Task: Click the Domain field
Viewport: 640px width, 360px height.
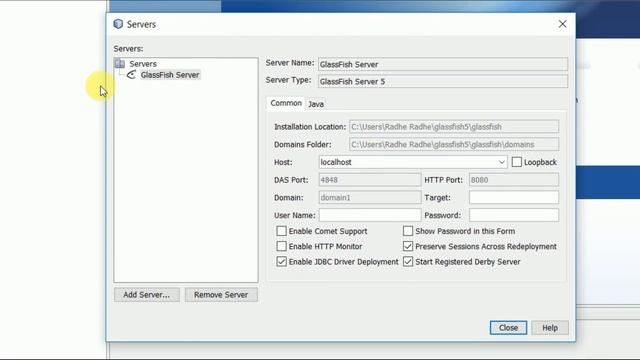Action: (x=370, y=198)
